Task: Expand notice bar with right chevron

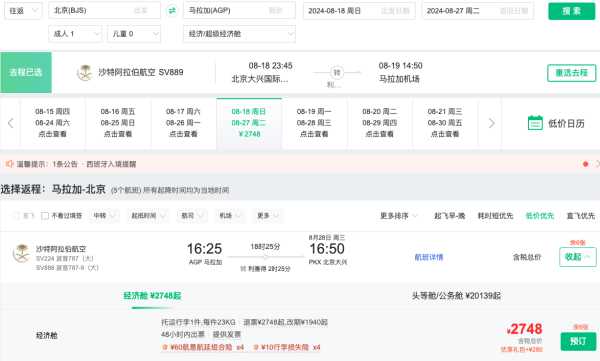Action: 597,164
